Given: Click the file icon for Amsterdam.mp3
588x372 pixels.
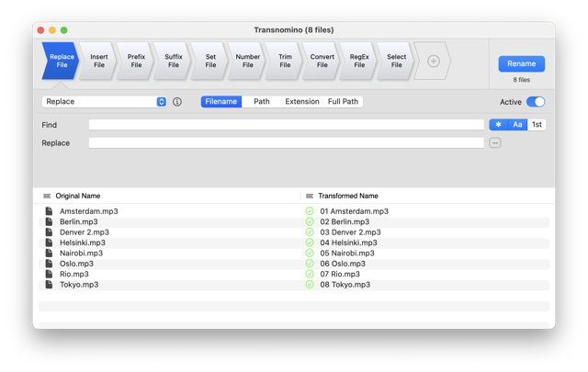Looking at the screenshot, I should point(49,211).
